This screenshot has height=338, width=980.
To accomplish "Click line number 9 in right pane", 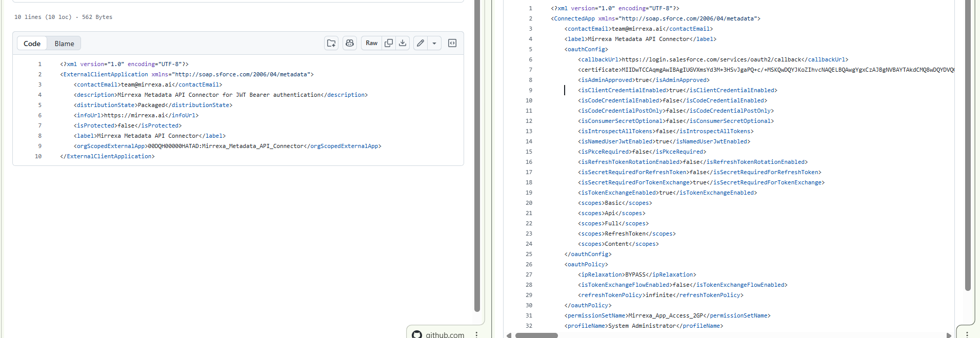I will point(530,90).
